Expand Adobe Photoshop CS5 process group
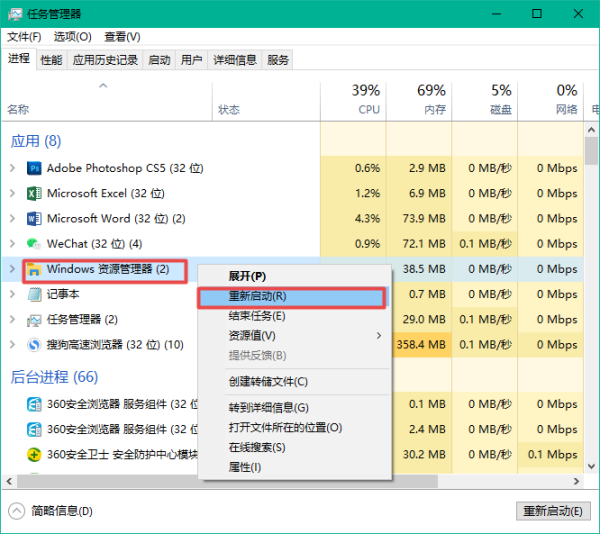Viewport: 600px width, 534px height. click(x=12, y=168)
